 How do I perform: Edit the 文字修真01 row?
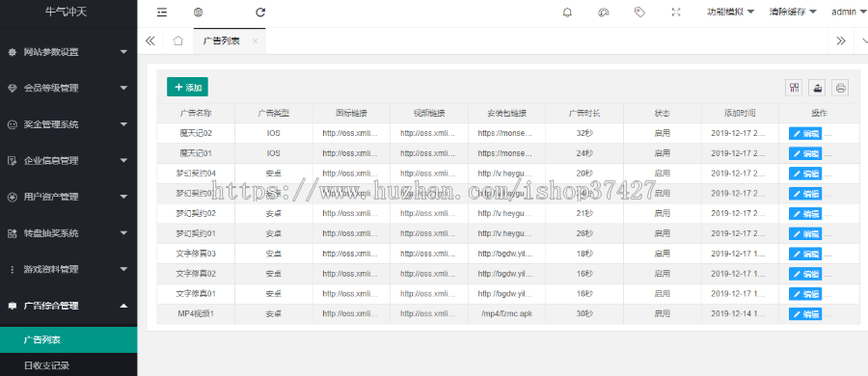[x=805, y=293]
